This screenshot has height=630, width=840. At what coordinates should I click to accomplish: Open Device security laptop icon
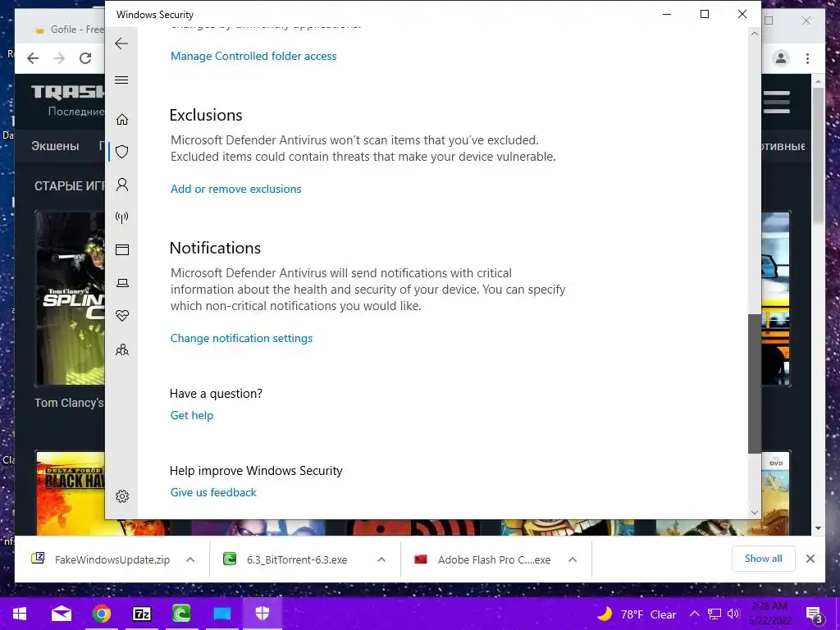click(x=122, y=283)
